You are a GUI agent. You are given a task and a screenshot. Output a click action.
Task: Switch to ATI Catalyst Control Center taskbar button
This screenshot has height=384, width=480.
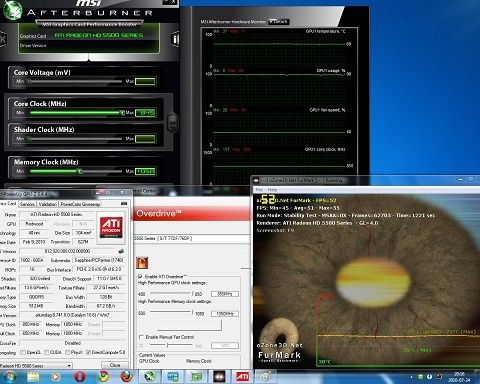point(242,377)
